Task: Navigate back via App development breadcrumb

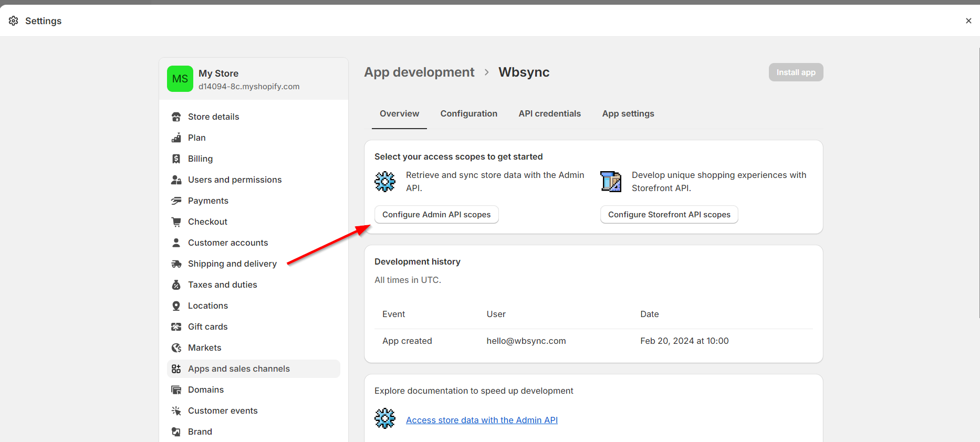Action: (419, 72)
